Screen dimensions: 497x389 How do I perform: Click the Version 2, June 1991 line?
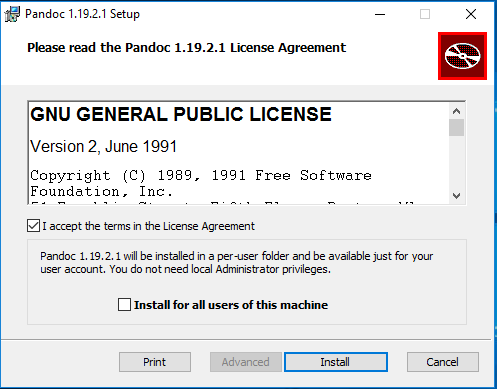pos(103,147)
